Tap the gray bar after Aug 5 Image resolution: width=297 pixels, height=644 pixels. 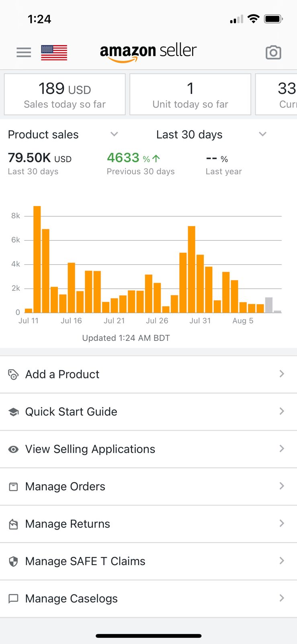pyautogui.click(x=269, y=305)
